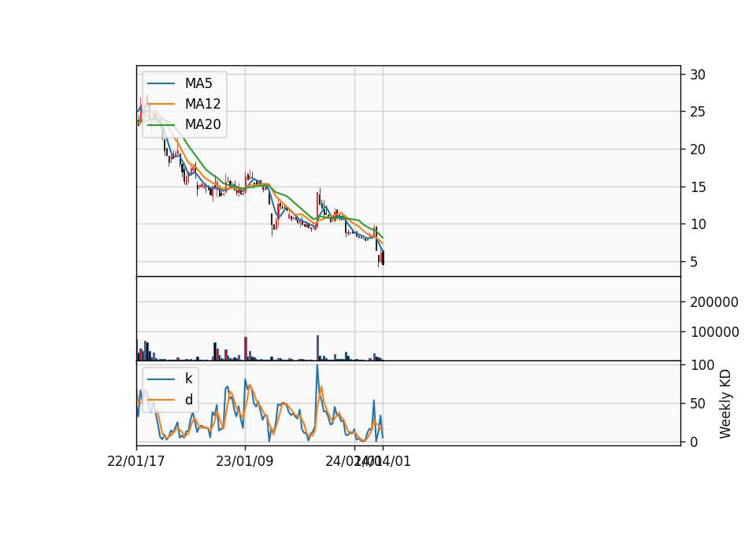Image resolution: width=756 pixels, height=543 pixels.
Task: Click the MA5 legend label
Action: pyautogui.click(x=198, y=83)
